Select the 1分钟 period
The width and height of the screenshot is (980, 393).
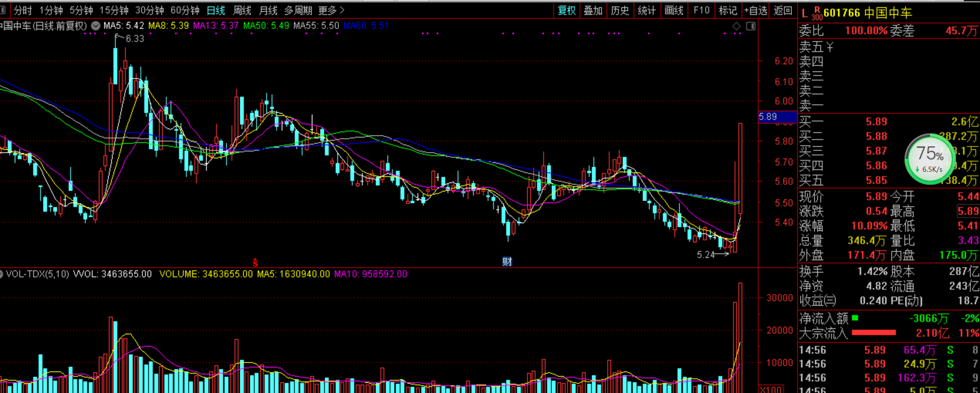click(51, 10)
